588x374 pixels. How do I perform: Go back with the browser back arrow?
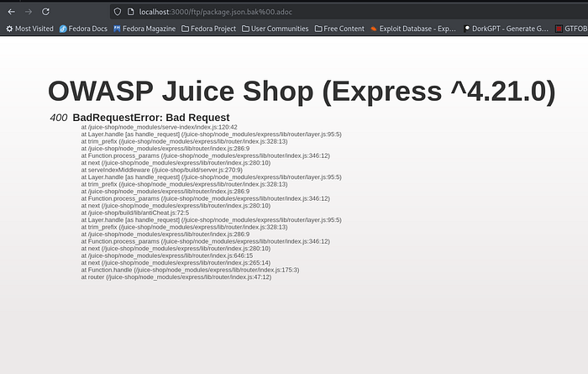pyautogui.click(x=12, y=12)
